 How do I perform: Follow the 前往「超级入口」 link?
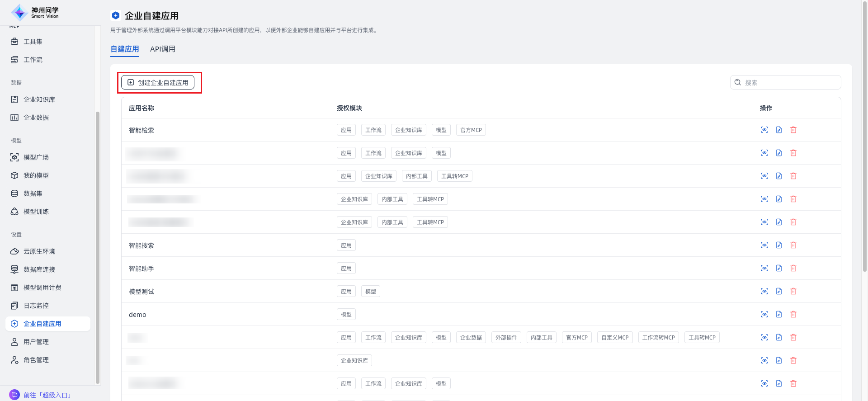coord(47,395)
